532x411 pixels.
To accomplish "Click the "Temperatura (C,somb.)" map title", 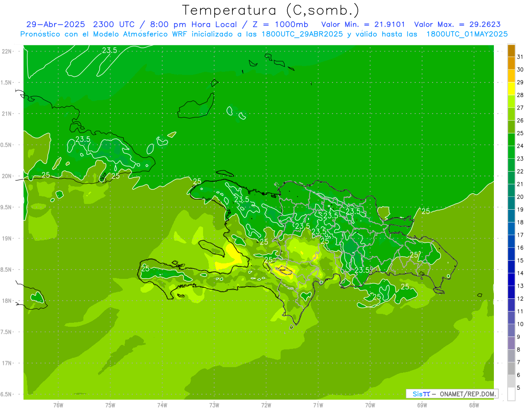I will pyautogui.click(x=271, y=11).
